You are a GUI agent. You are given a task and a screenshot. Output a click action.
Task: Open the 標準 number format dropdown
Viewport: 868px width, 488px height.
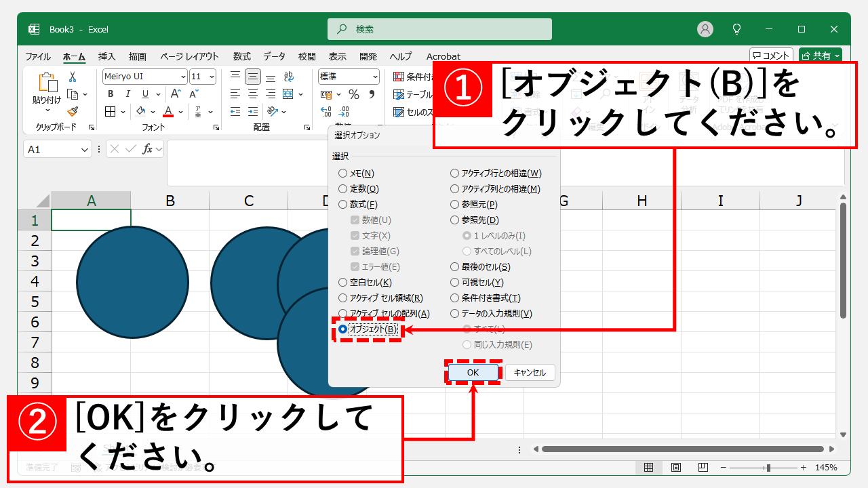coord(374,77)
